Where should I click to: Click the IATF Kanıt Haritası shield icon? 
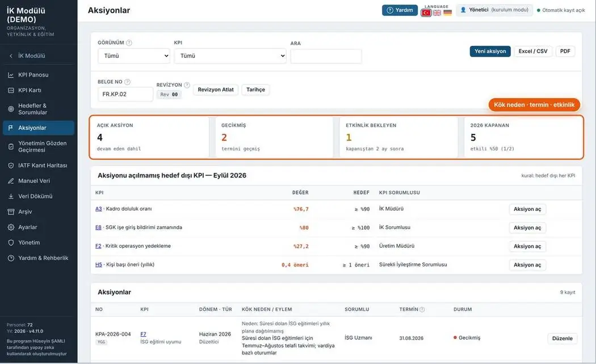tap(11, 166)
